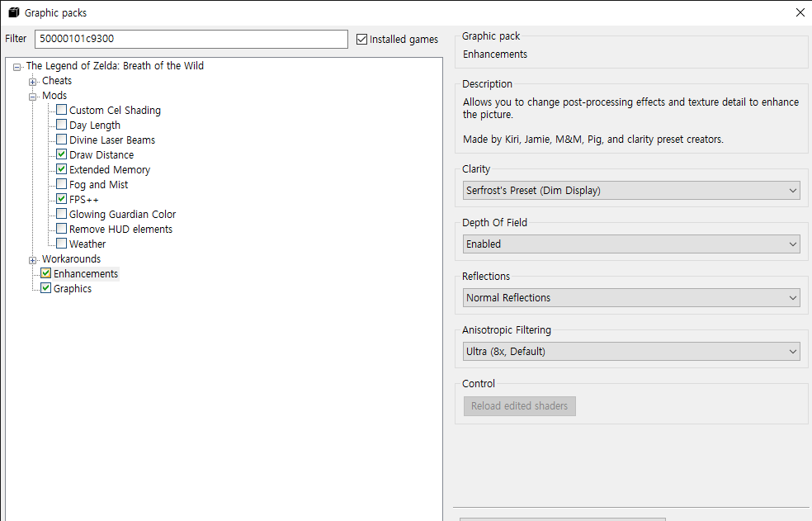The width and height of the screenshot is (812, 521).
Task: Enable the Custom Cel Shading mod
Action: pos(62,110)
